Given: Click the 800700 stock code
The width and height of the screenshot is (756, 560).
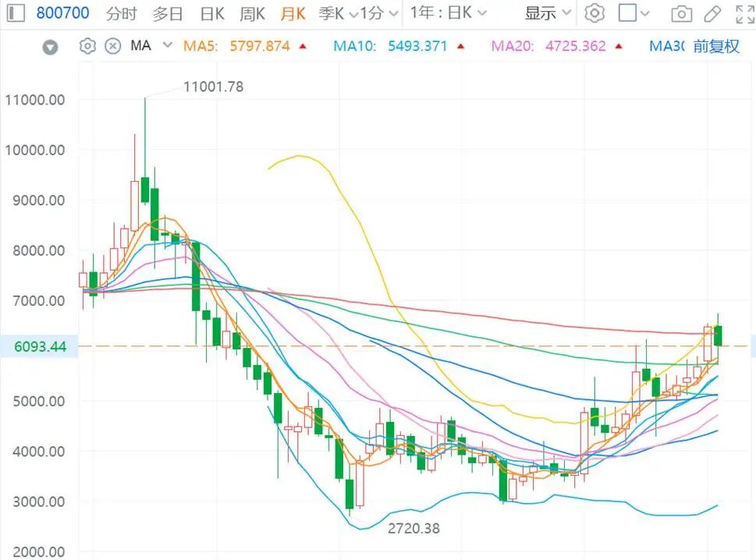Looking at the screenshot, I should pos(62,13).
